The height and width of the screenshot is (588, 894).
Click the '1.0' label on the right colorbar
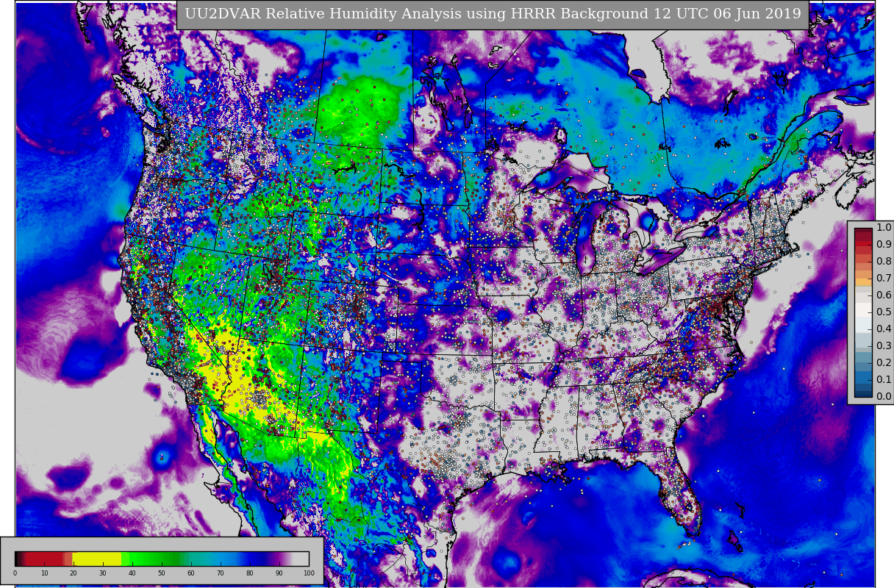(884, 227)
